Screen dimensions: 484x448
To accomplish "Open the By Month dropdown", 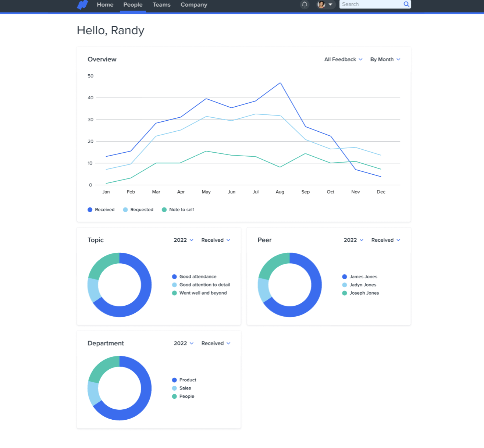I will (385, 60).
